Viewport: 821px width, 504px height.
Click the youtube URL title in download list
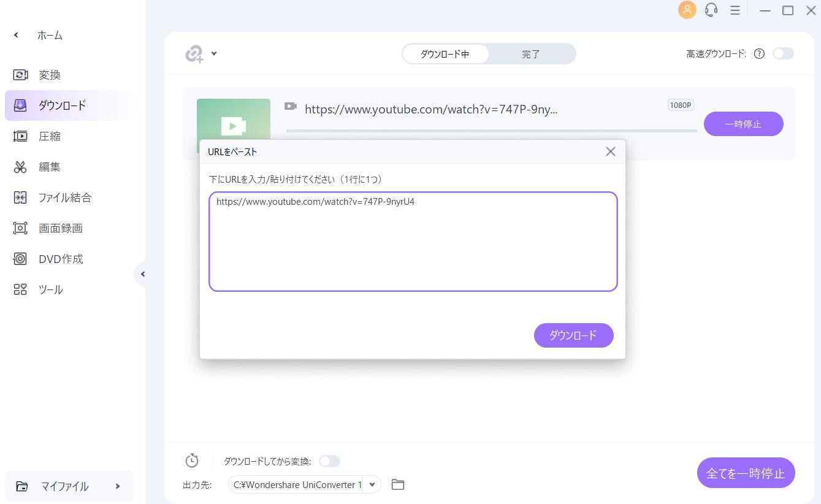431,109
